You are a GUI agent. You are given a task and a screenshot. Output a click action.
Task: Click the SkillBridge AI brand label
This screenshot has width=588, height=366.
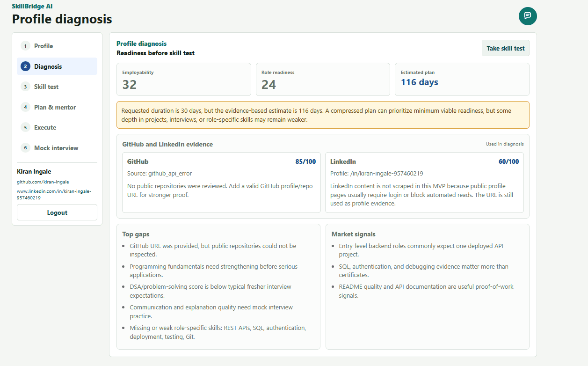pyautogui.click(x=32, y=7)
